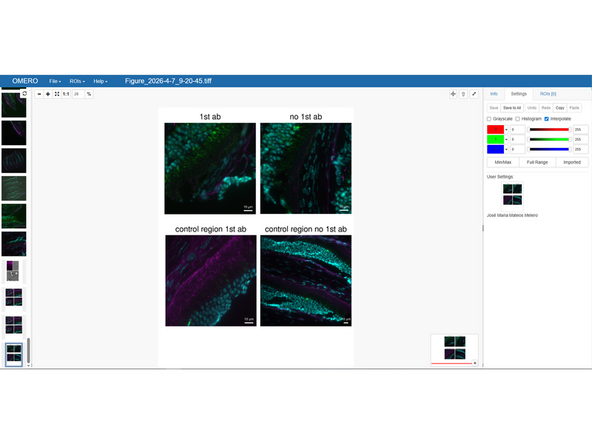The width and height of the screenshot is (592, 444).
Task: Click the zoom out minus icon
Action: 39,94
